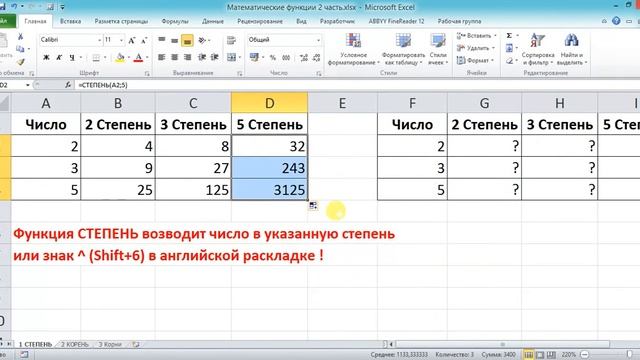The image size is (640, 360).
Task: Open Условное форматирование dropdown
Action: coord(353,49)
